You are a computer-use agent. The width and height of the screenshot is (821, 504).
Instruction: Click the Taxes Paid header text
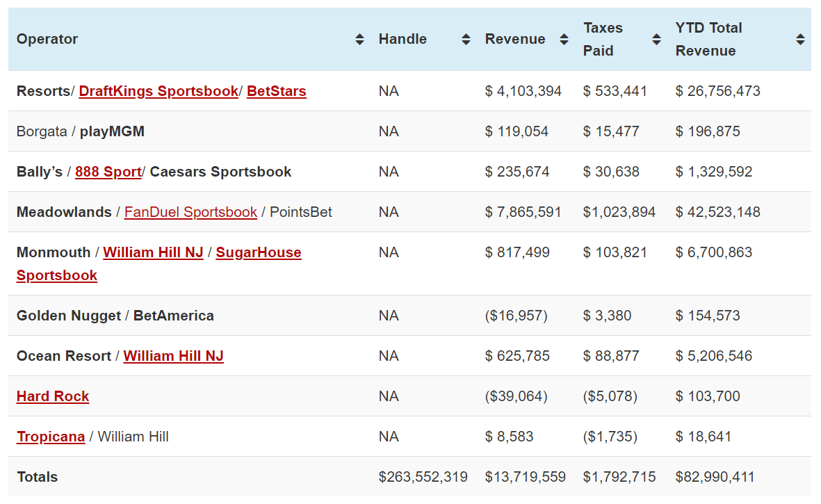[603, 40]
